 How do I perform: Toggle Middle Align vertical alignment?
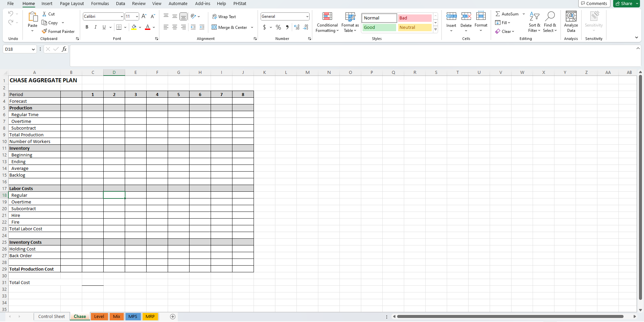[x=175, y=16]
